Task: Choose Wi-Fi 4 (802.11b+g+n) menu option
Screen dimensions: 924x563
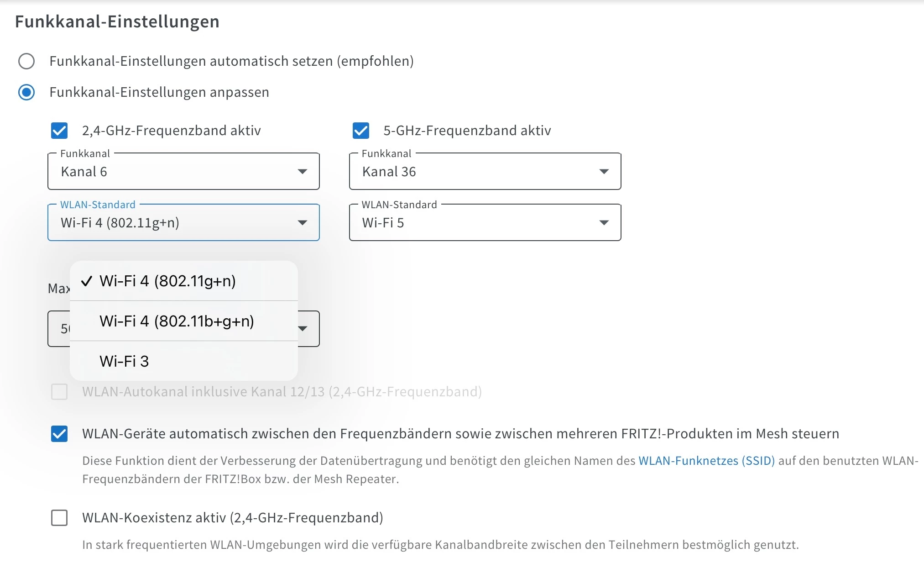Action: point(177,321)
